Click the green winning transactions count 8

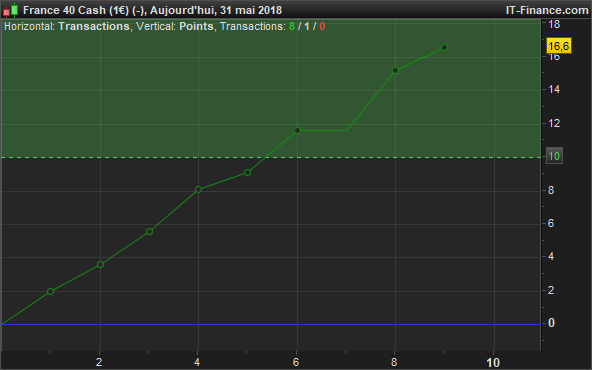(292, 26)
